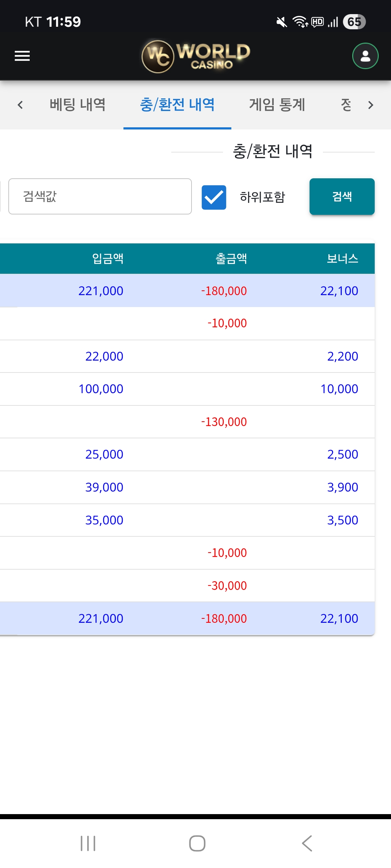391x868 pixels.
Task: Tap the muted sound status icon
Action: pos(282,22)
